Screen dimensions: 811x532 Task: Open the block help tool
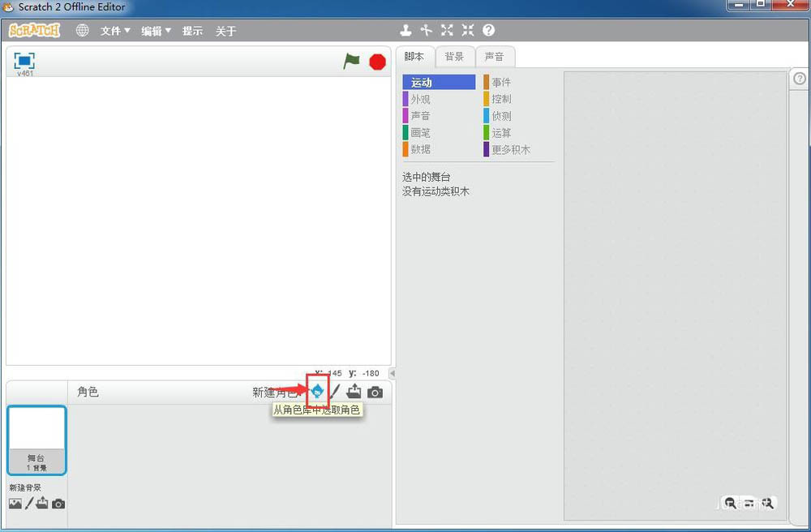click(x=487, y=30)
